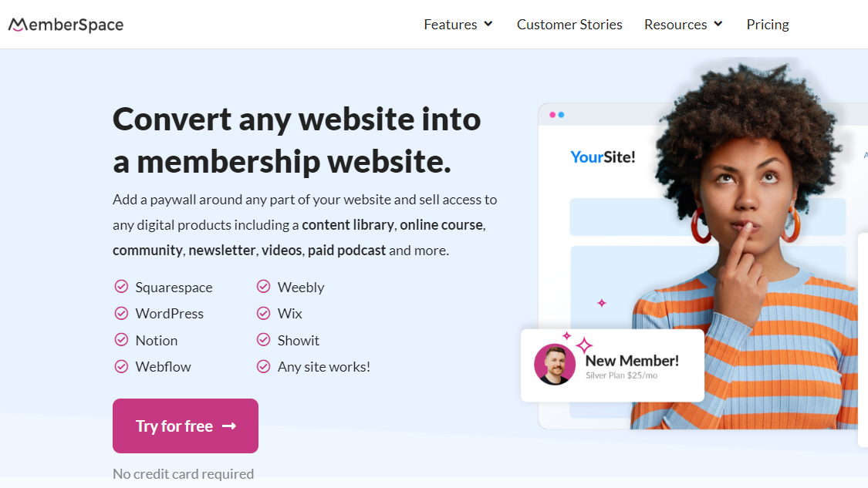868x488 pixels.
Task: Expand the Resources dropdown chevron
Action: (718, 24)
